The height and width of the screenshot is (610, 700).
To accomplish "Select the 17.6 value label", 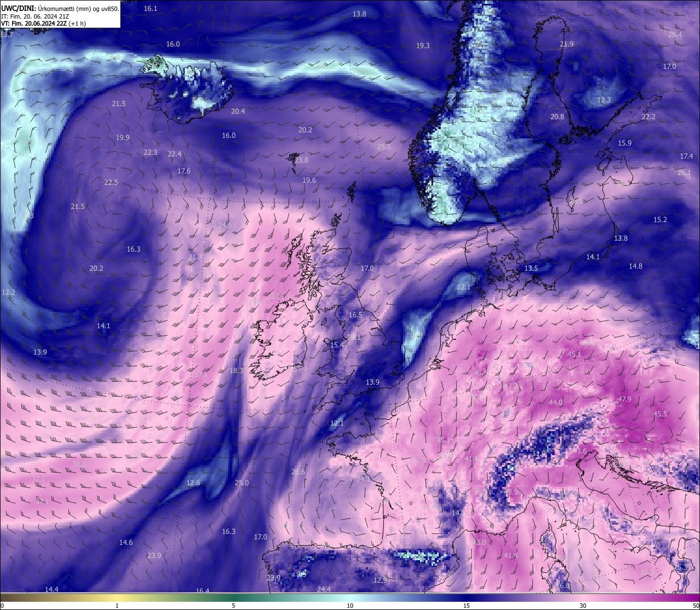I will click(x=184, y=171).
